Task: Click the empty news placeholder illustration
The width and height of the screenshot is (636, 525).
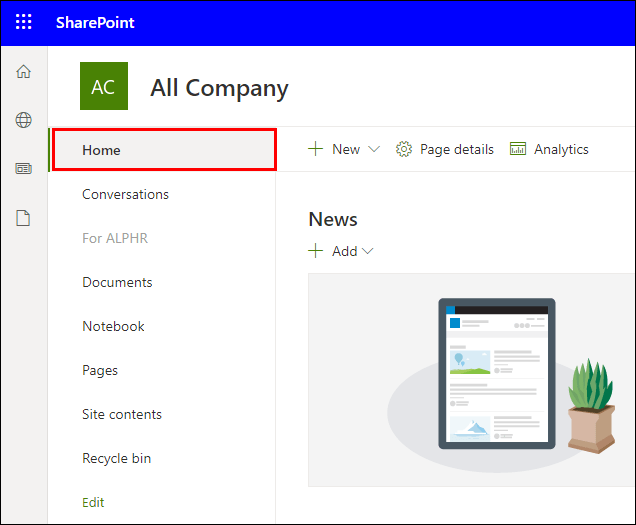Action: [x=472, y=380]
